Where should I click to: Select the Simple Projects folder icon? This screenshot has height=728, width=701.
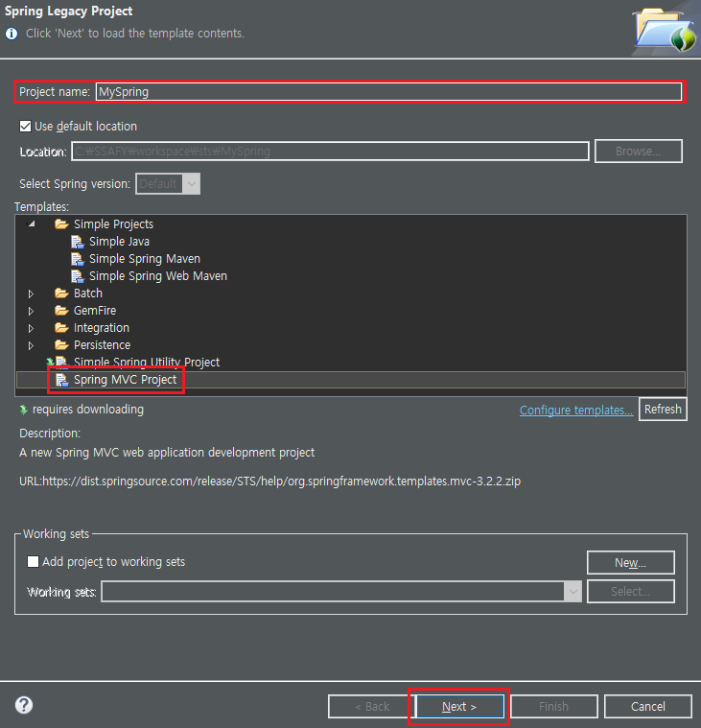tap(61, 224)
